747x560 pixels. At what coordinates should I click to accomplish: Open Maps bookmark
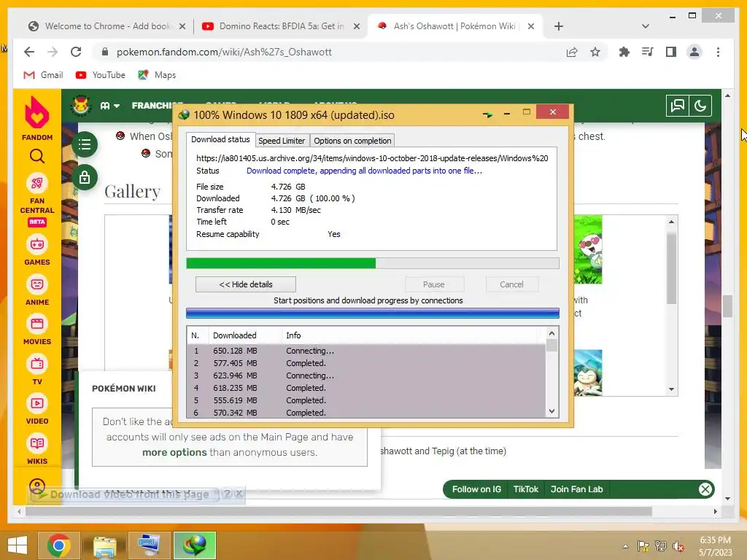coord(157,75)
